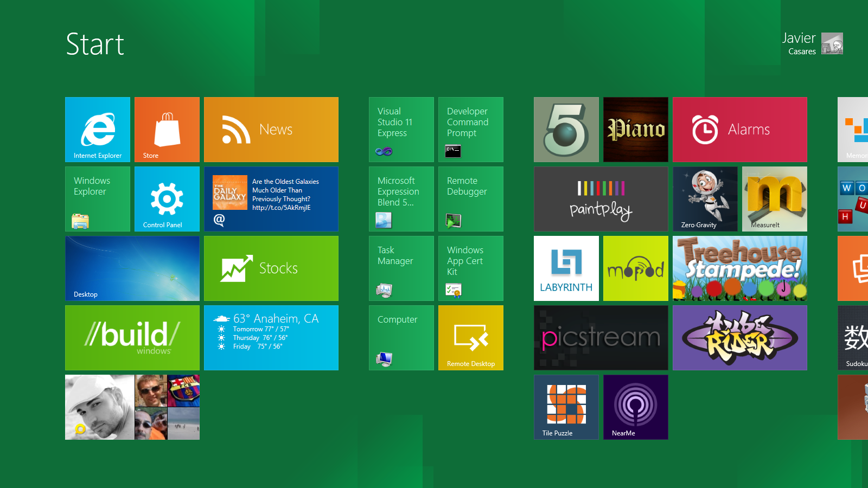Open the Treehouse Stampede game tile
Screen dimensions: 868x488
[740, 268]
